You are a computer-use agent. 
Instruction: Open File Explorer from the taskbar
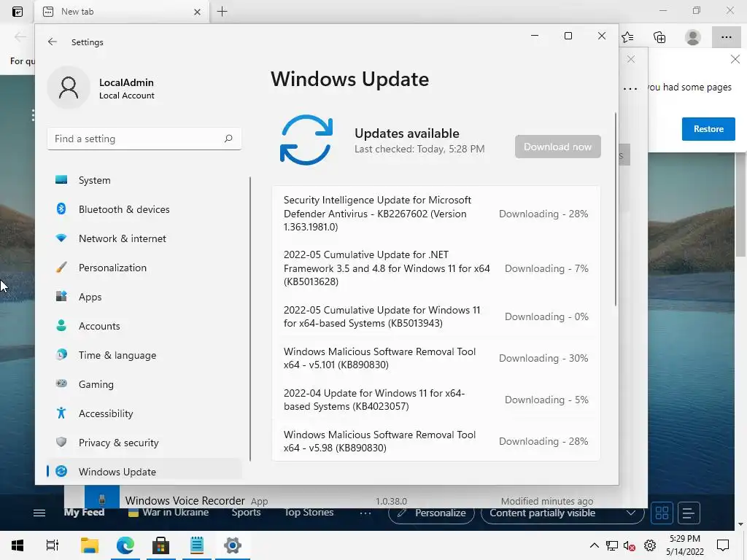[x=89, y=545]
